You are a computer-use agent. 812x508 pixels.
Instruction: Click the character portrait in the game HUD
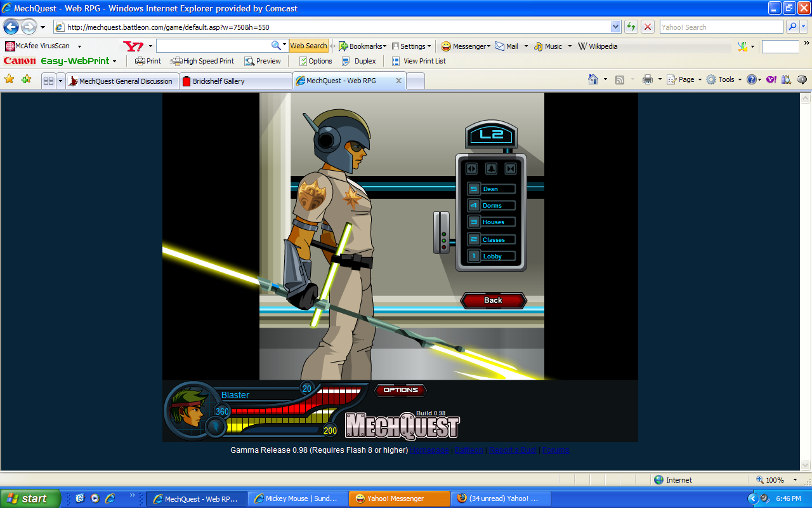(x=190, y=411)
